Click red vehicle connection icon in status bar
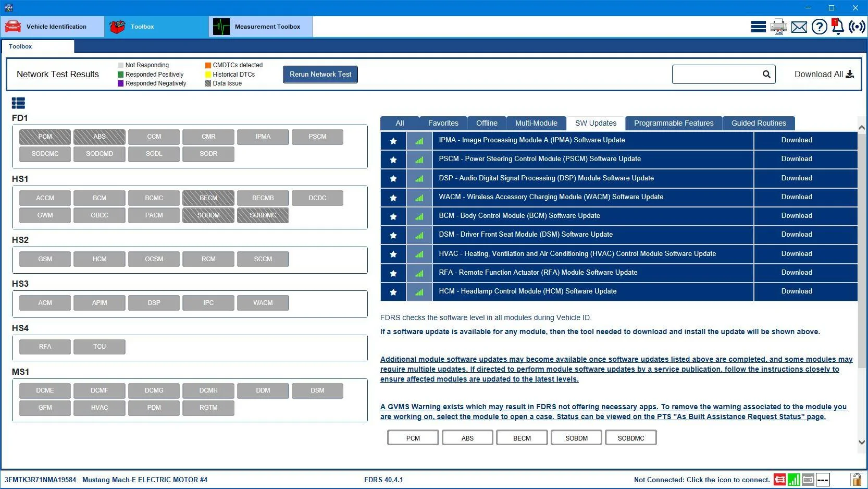The width and height of the screenshot is (868, 489). pyautogui.click(x=779, y=480)
